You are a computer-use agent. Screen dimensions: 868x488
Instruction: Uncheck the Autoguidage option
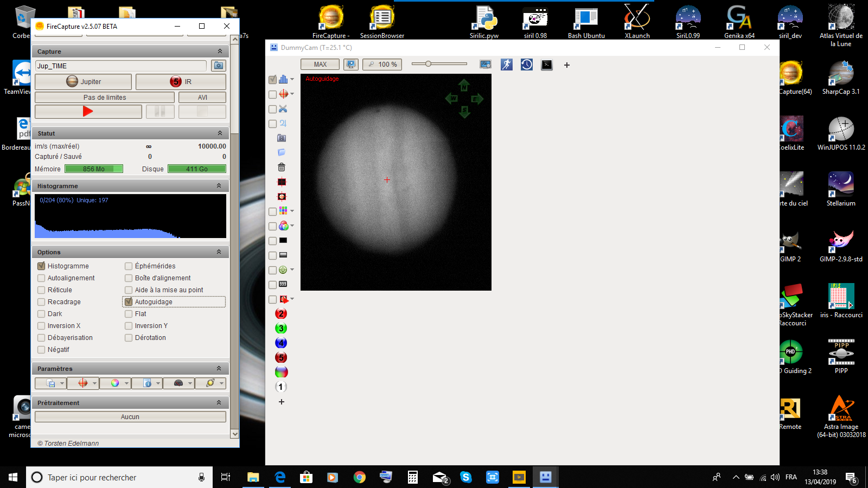pyautogui.click(x=129, y=302)
